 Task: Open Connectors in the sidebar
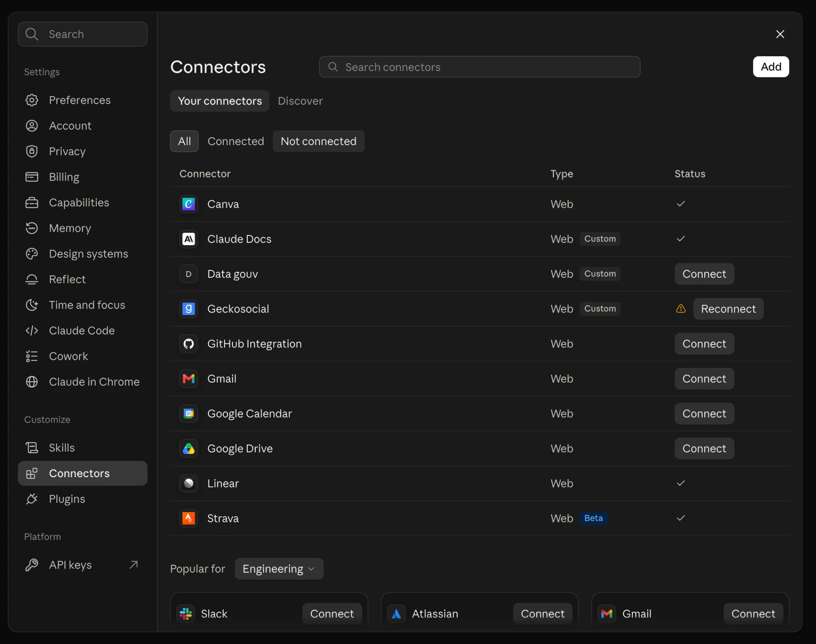pyautogui.click(x=83, y=474)
